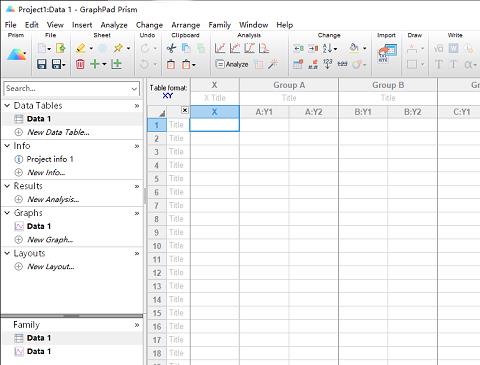Viewport: 480px width, 365px height.
Task: Open the Search box dropdown arrow
Action: point(134,89)
